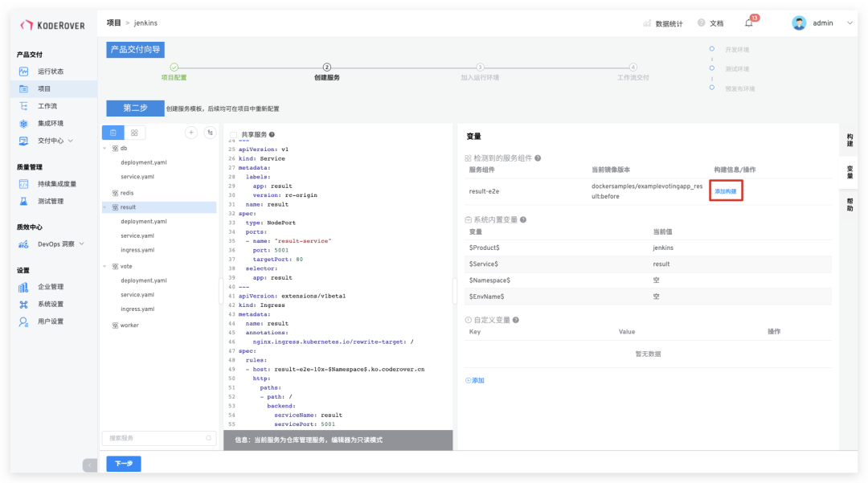Screen dimensions: 868x483
Task: Click the 搜索服务 search field
Action: (x=159, y=438)
